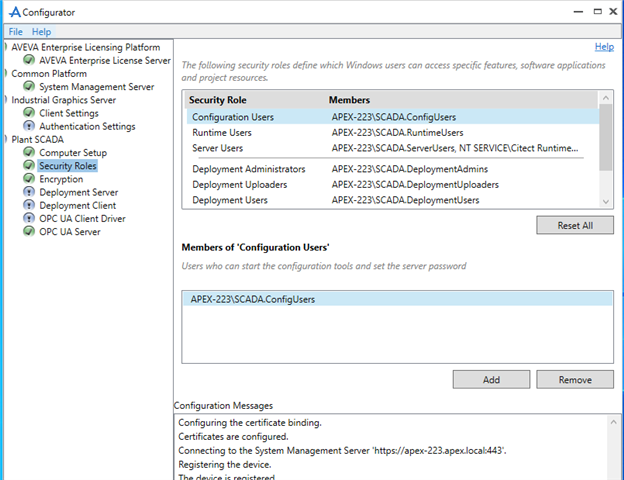The image size is (624, 480).
Task: Select System Management Server in tree
Action: click(x=96, y=87)
